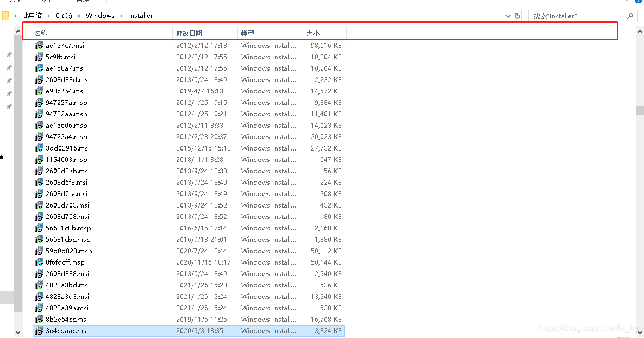The height and width of the screenshot is (338, 644).
Task: Click the 8f6fdcff.msp icon
Action: (x=39, y=262)
